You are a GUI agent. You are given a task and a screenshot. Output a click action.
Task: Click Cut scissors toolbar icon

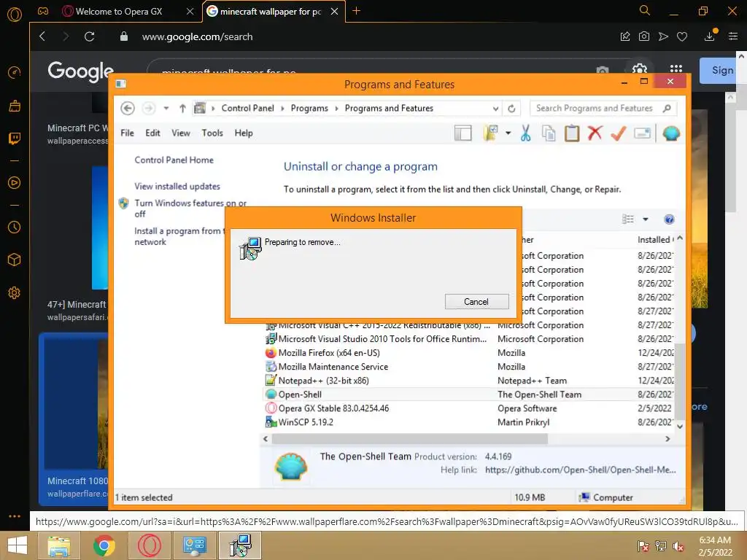(x=525, y=133)
